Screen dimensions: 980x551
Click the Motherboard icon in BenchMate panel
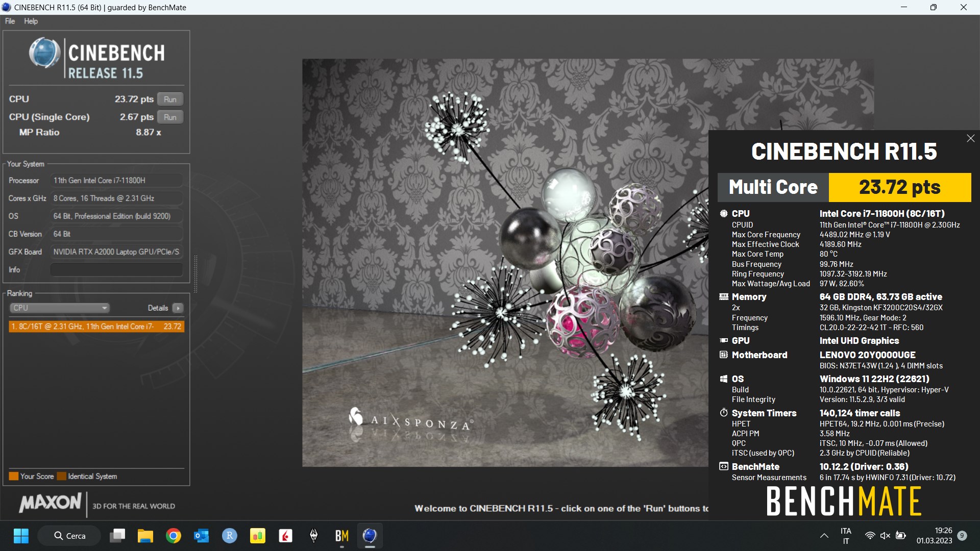(723, 355)
